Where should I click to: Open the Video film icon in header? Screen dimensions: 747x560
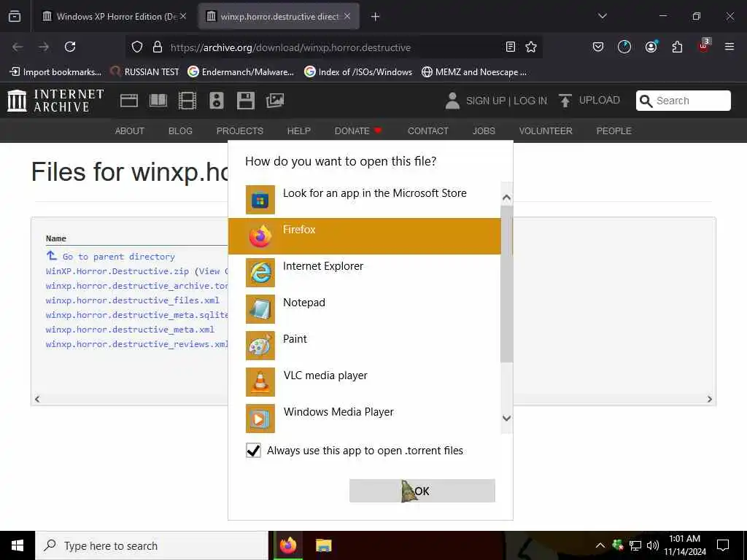pos(187,101)
